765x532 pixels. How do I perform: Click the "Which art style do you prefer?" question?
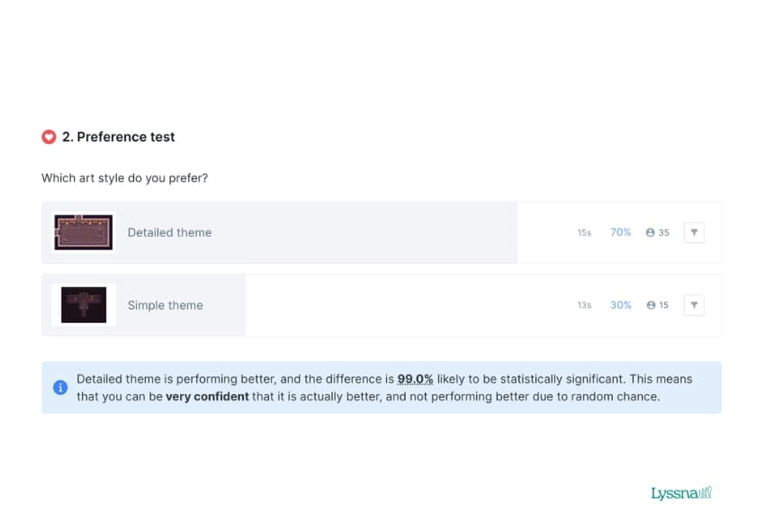[x=124, y=178]
